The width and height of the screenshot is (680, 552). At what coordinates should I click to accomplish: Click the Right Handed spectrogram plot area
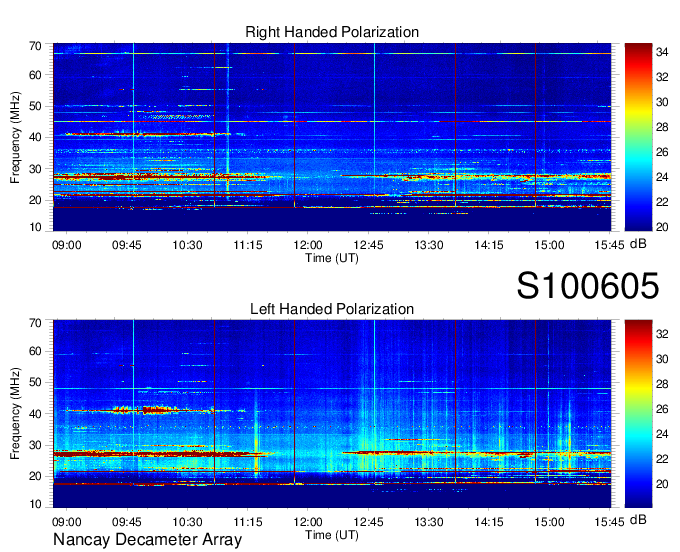(332, 137)
